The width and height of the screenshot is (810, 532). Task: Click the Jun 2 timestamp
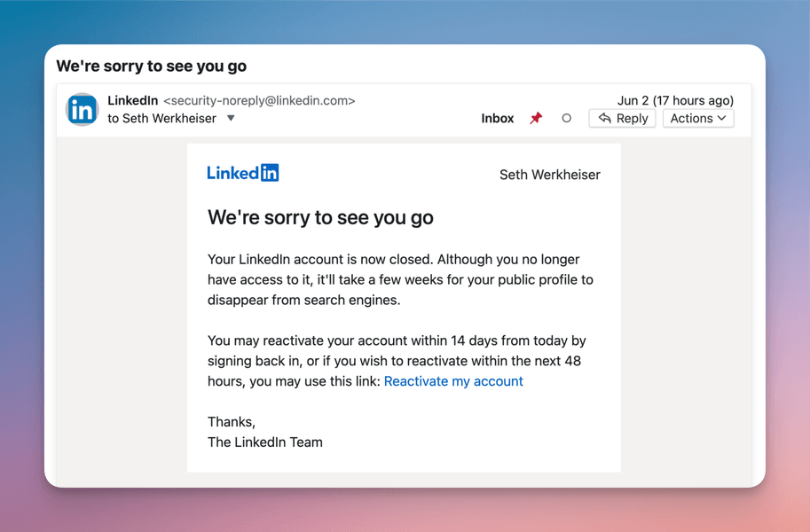point(675,101)
